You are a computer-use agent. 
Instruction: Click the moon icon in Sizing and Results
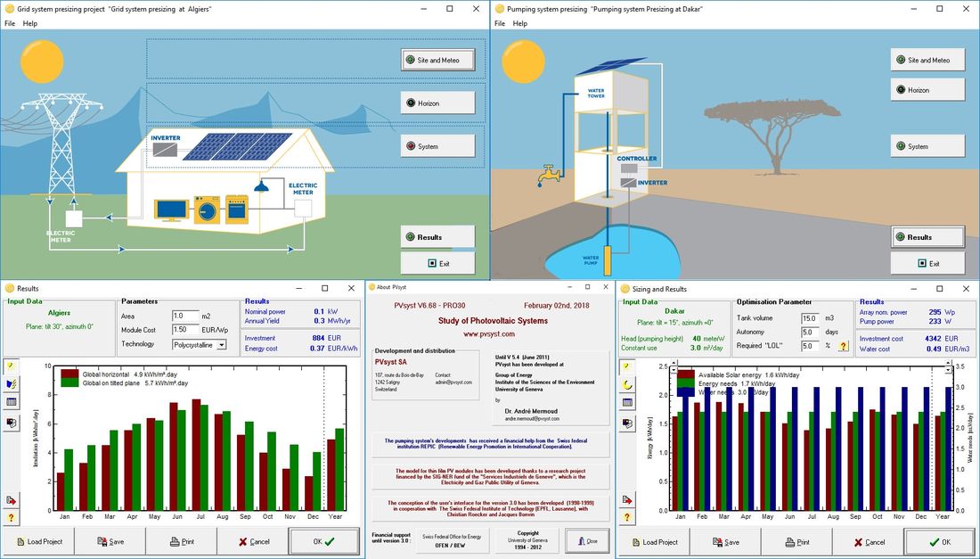[627, 384]
